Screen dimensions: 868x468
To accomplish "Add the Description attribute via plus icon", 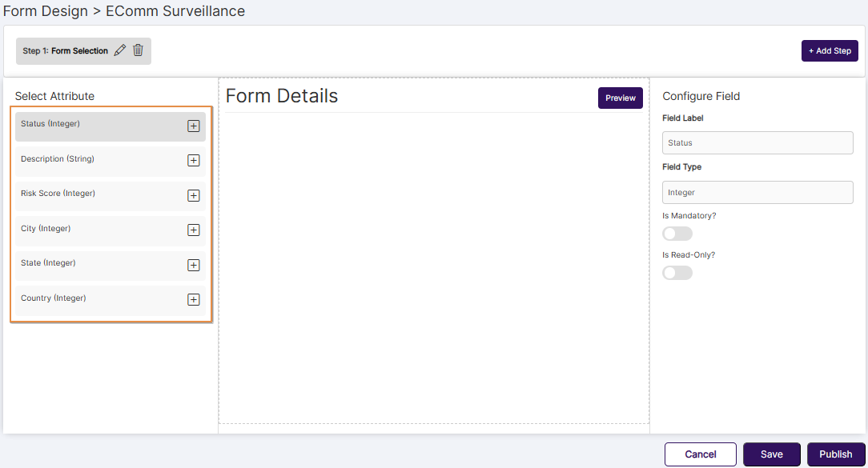I will point(193,161).
